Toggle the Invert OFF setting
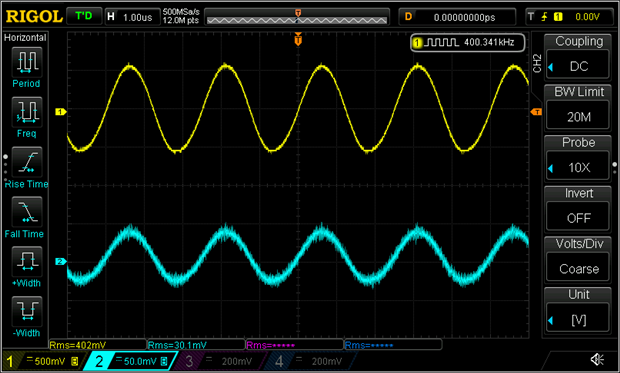The height and width of the screenshot is (373, 620). [x=578, y=210]
